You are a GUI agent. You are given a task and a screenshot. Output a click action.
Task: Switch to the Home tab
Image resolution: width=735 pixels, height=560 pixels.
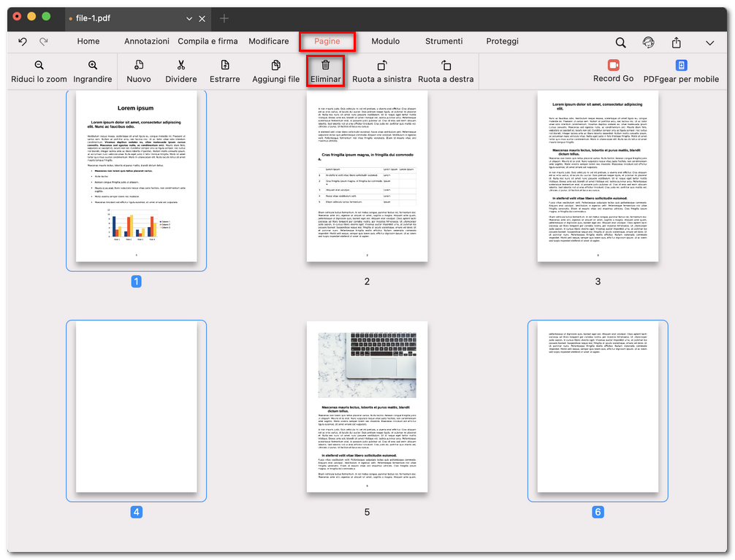point(88,42)
